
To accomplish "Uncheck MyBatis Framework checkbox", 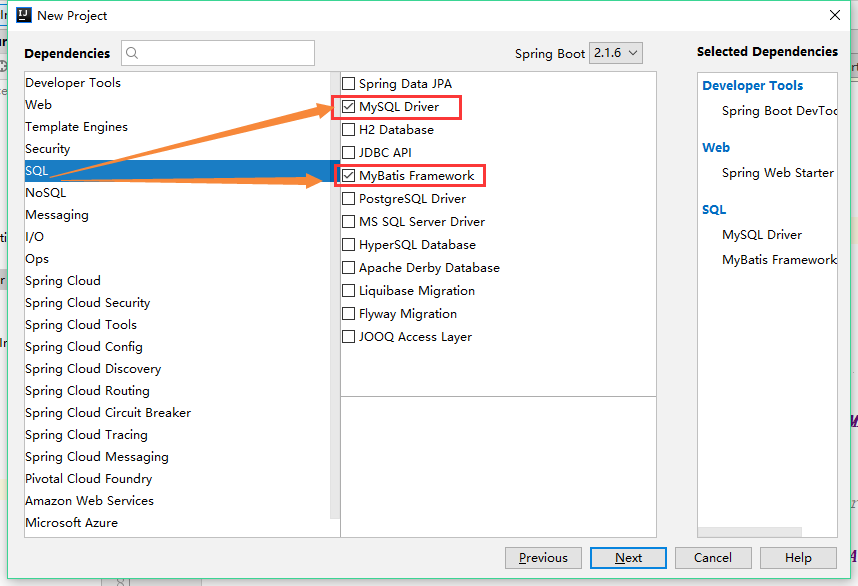I will (348, 176).
